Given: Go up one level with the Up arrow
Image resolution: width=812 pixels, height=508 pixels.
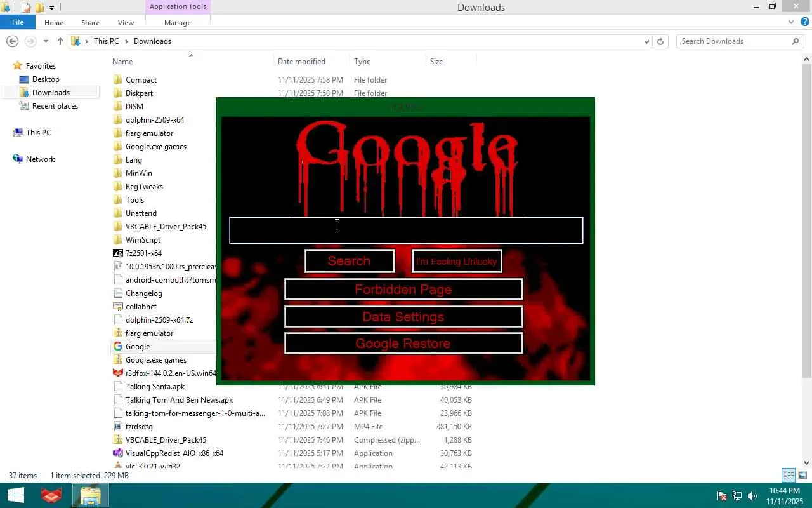Looking at the screenshot, I should click(60, 41).
